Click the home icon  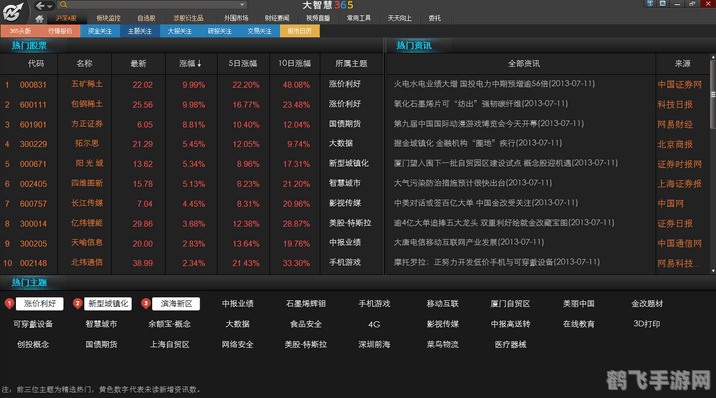(39, 19)
